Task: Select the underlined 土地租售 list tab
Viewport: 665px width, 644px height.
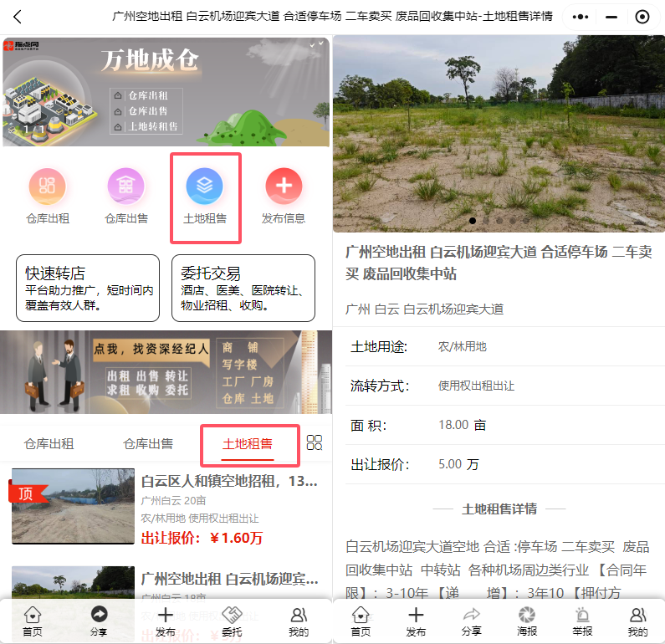Action: coord(248,444)
